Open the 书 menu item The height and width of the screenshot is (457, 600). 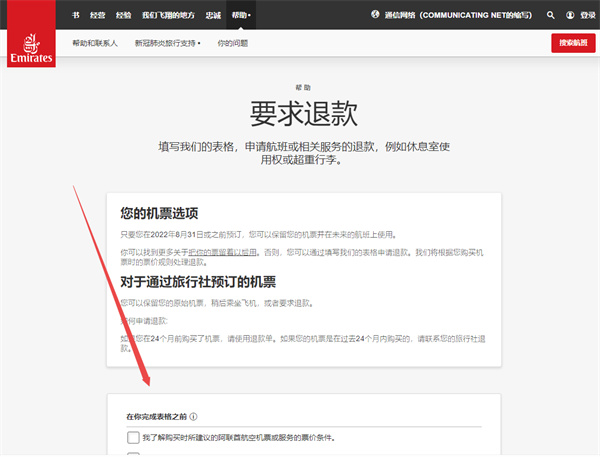[x=74, y=16]
